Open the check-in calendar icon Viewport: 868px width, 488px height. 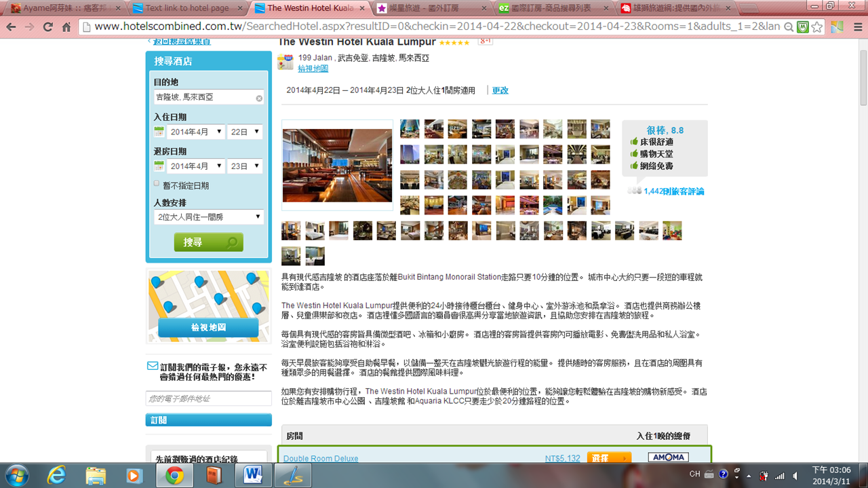pos(159,132)
